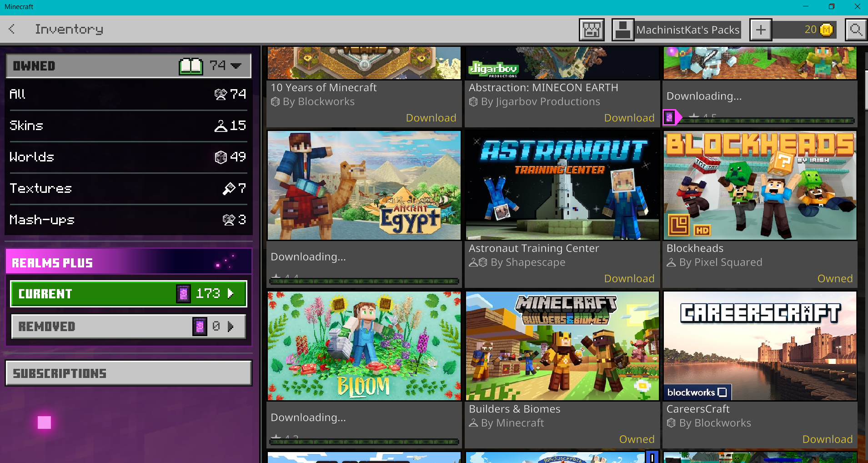Image resolution: width=868 pixels, height=463 pixels.
Task: Open the CareersCraft thumbnail
Action: (760, 346)
